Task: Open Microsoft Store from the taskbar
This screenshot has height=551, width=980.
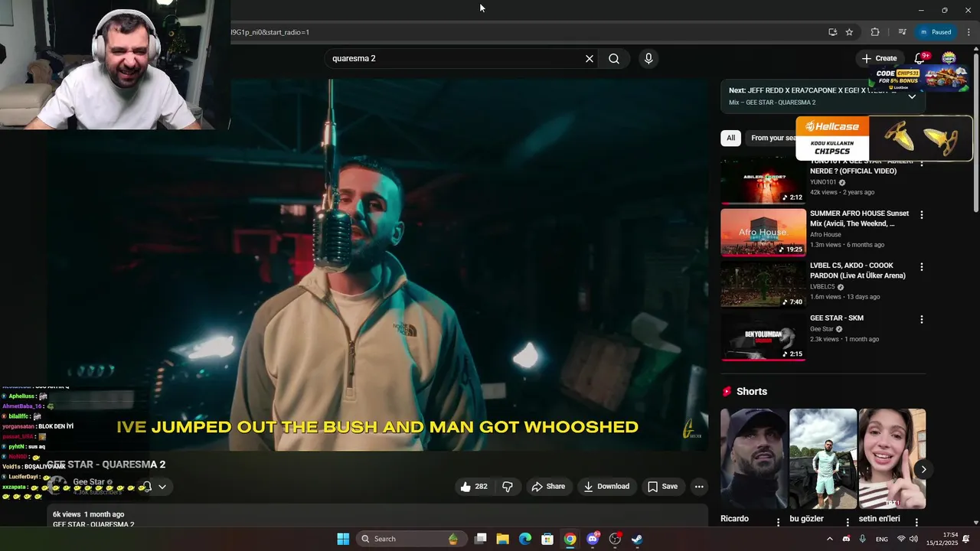Action: 547,539
